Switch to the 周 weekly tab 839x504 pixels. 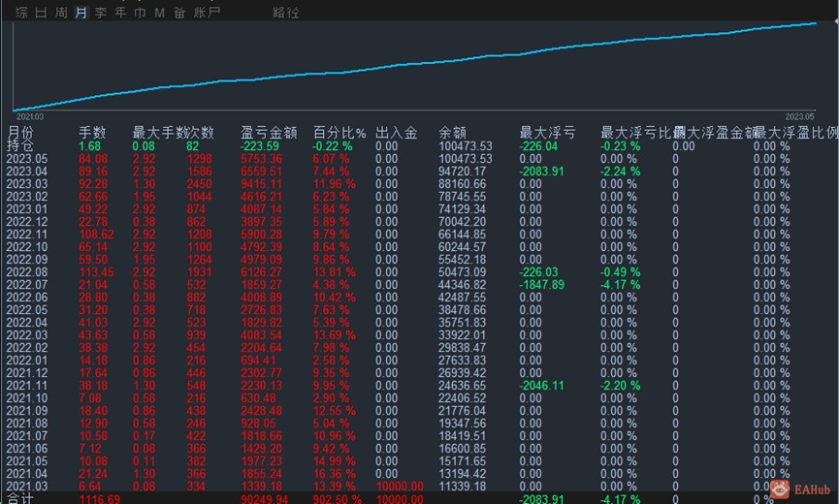pos(61,13)
